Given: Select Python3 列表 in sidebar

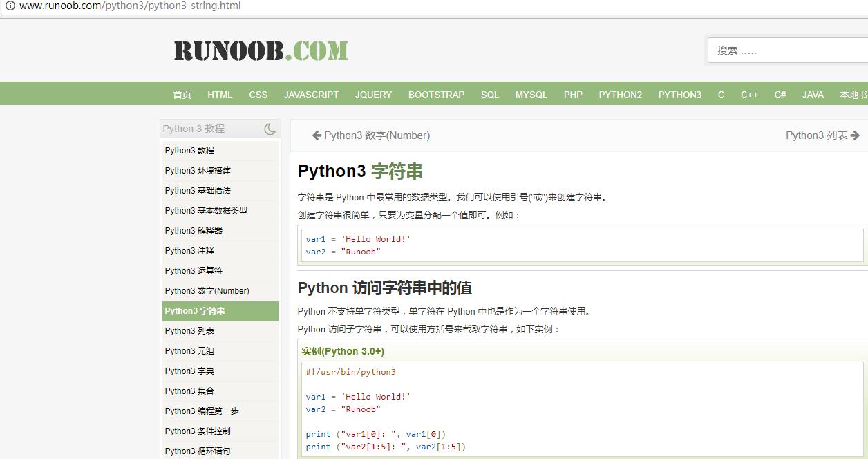Looking at the screenshot, I should click(220, 331).
